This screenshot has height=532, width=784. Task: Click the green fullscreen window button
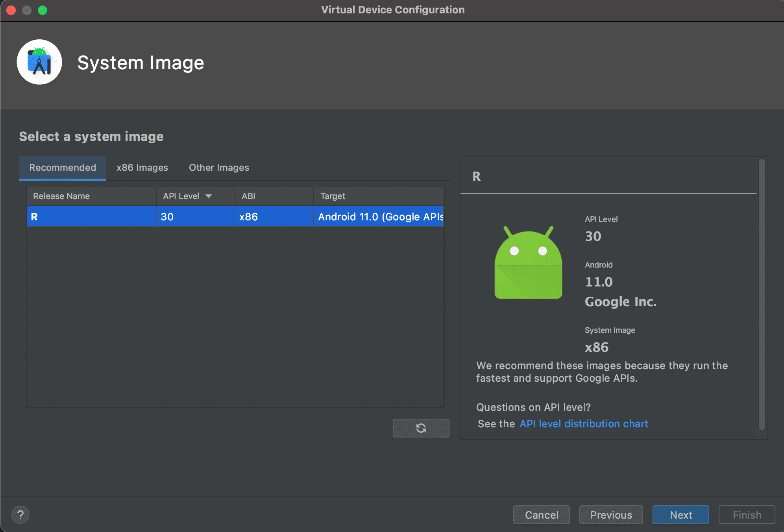[43, 10]
